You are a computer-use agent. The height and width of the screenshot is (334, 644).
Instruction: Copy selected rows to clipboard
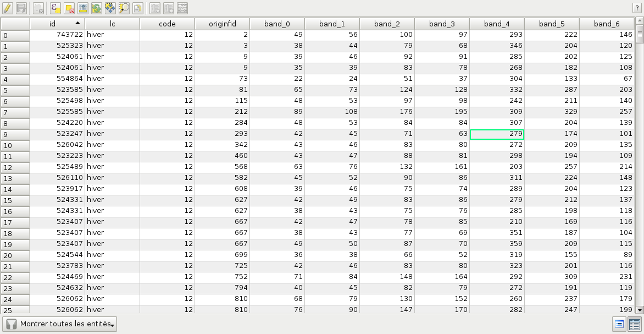click(x=137, y=8)
